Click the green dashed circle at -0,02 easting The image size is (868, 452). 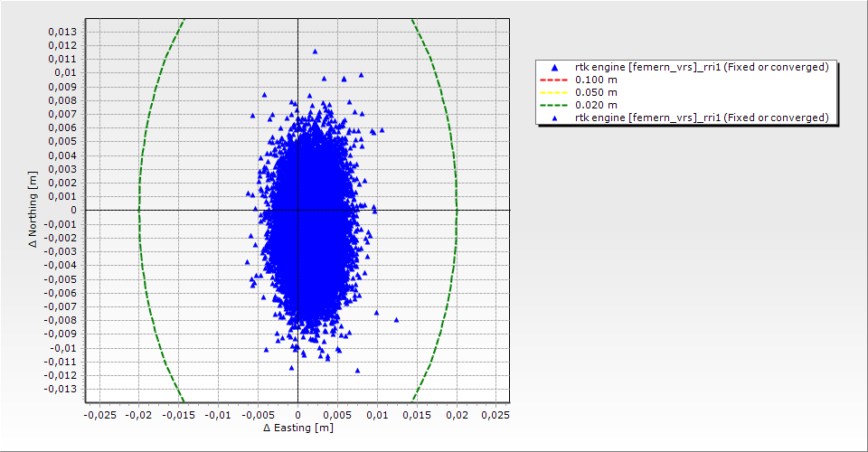click(x=138, y=210)
